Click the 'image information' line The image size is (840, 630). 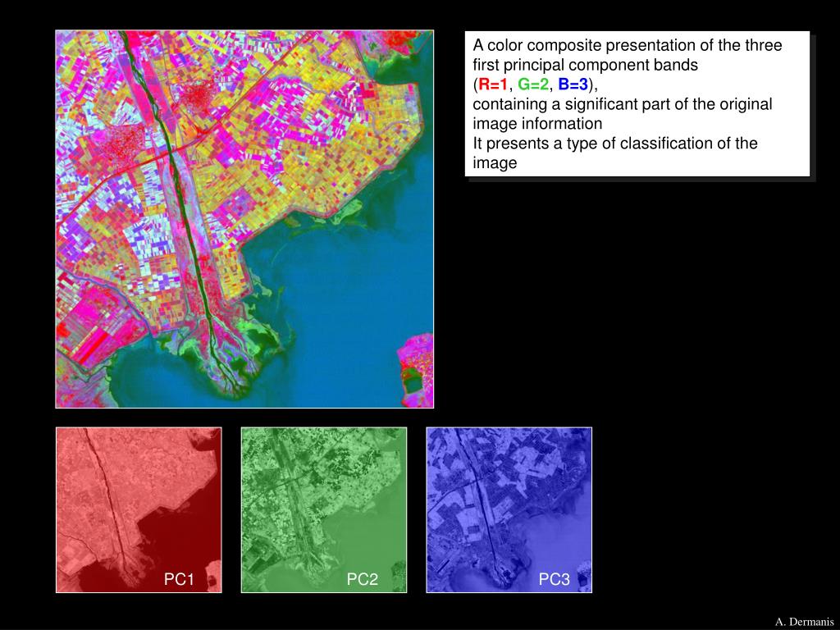[x=537, y=124]
